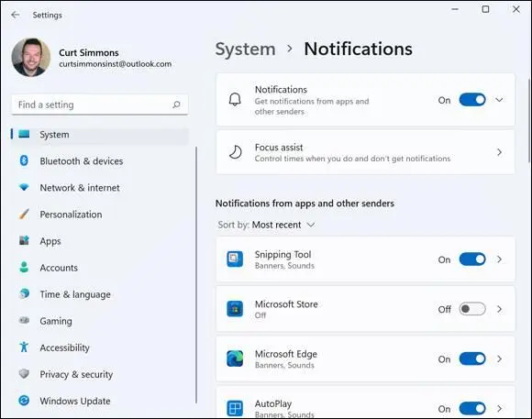Viewport: 532px width, 419px height.
Task: Click the Bluetooth icon in the sidebar
Action: pyautogui.click(x=24, y=160)
